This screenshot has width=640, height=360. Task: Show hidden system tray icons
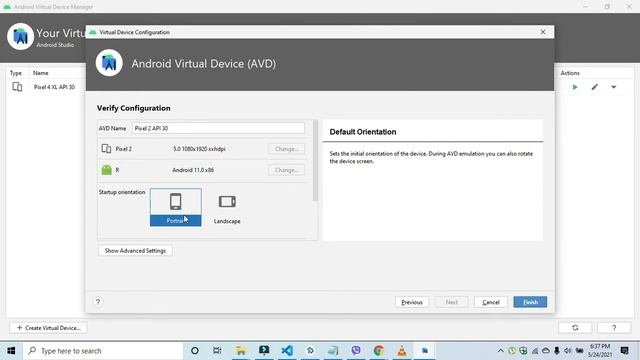500,351
